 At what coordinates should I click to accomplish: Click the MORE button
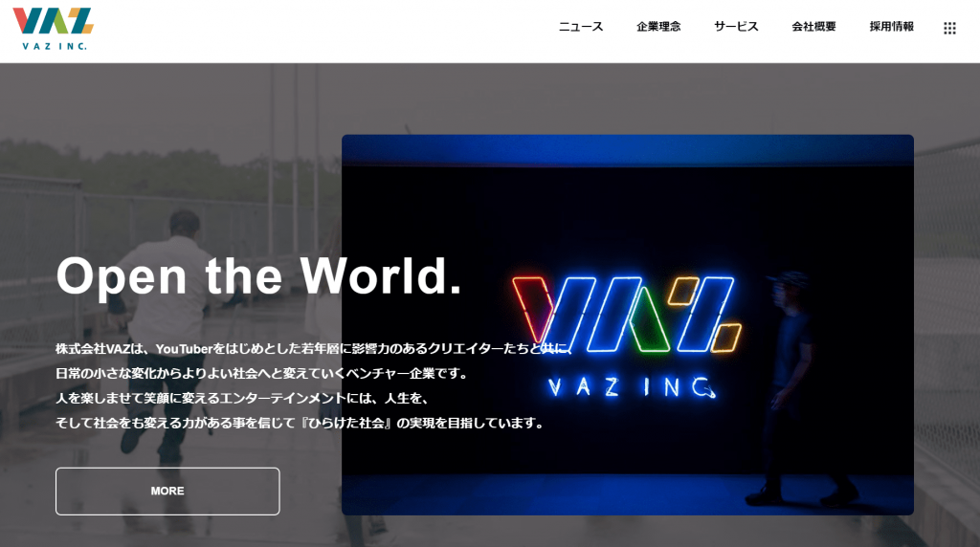click(167, 491)
